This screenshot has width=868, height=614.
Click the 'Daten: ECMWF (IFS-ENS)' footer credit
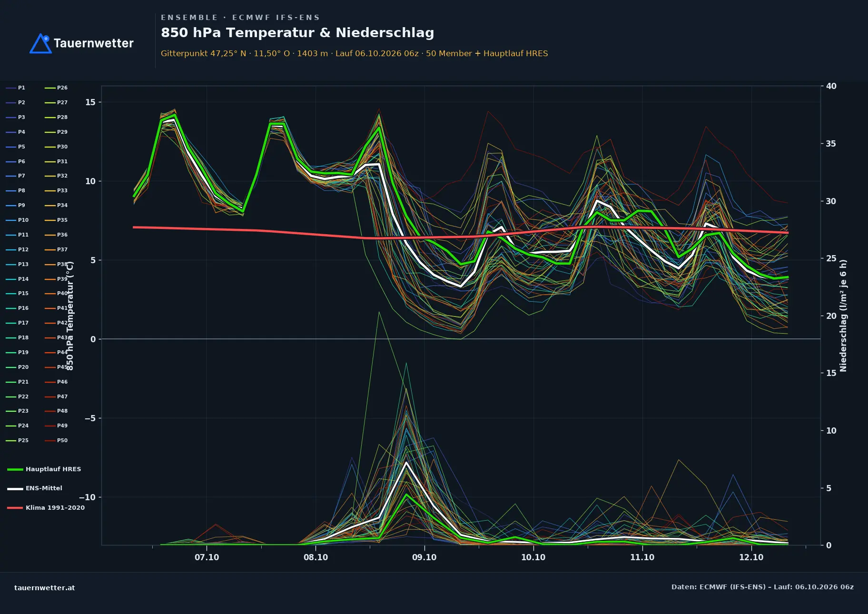point(762,587)
